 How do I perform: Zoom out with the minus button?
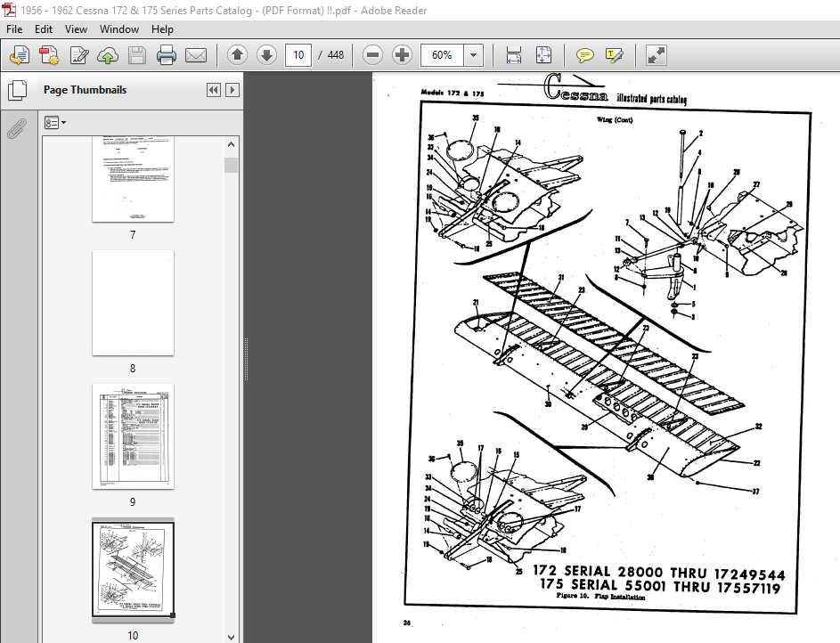(372, 54)
